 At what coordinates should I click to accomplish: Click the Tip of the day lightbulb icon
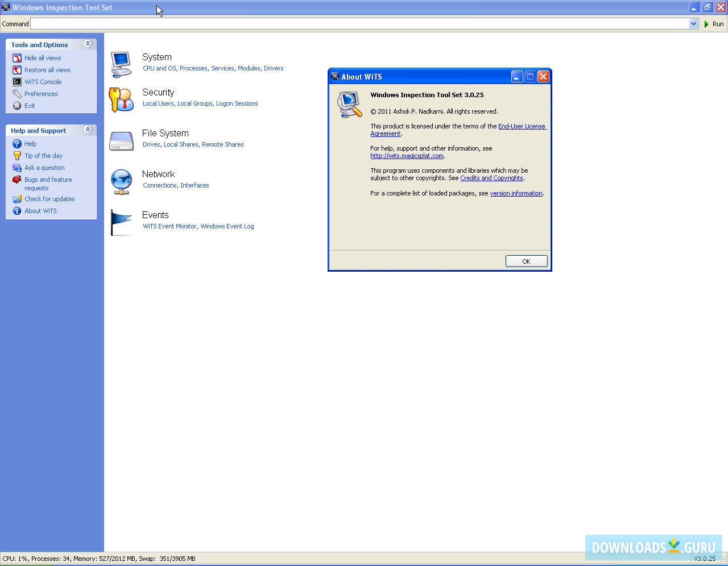(x=17, y=156)
